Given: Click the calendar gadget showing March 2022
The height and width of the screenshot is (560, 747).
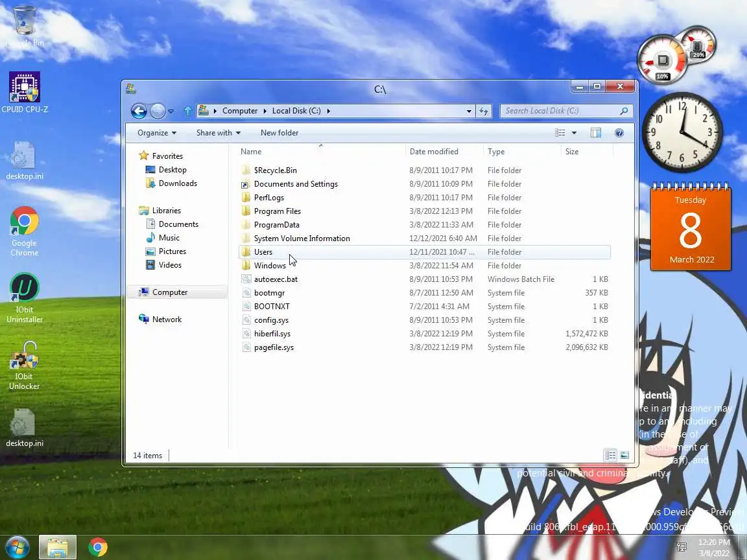Looking at the screenshot, I should point(691,227).
